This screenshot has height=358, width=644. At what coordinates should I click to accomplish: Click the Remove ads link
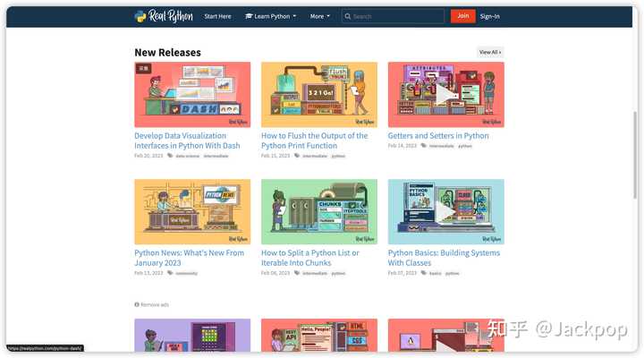point(155,304)
